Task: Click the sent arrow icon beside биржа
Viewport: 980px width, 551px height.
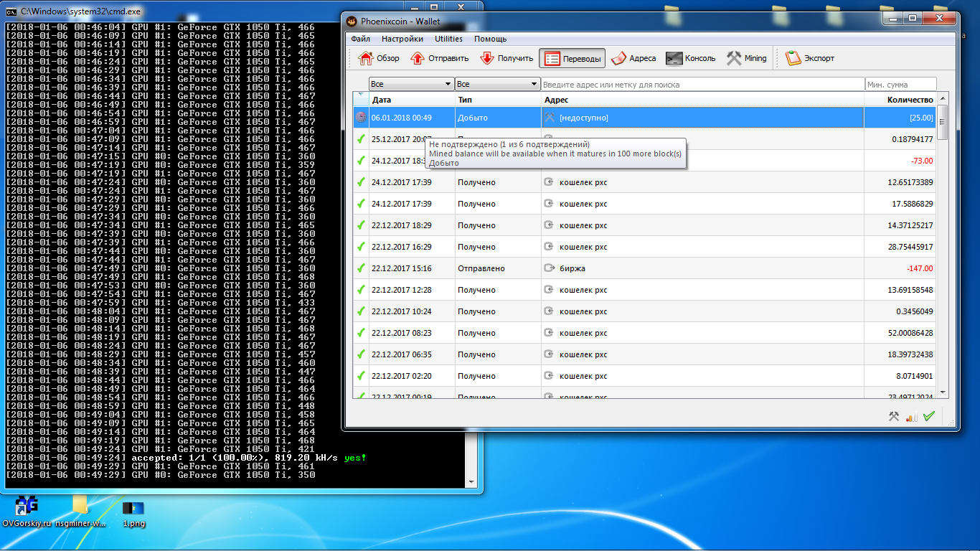Action: (x=550, y=268)
